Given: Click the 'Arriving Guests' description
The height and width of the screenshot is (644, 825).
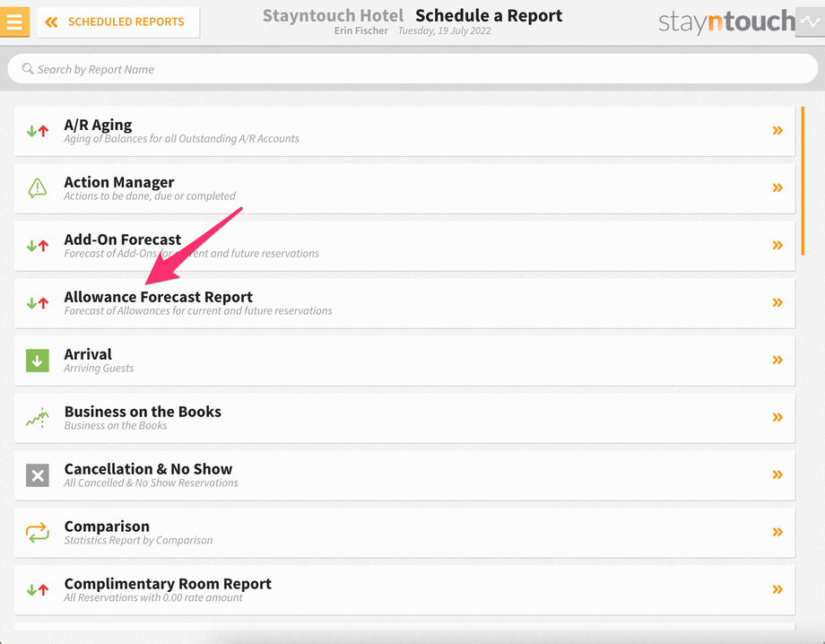Looking at the screenshot, I should pos(99,369).
